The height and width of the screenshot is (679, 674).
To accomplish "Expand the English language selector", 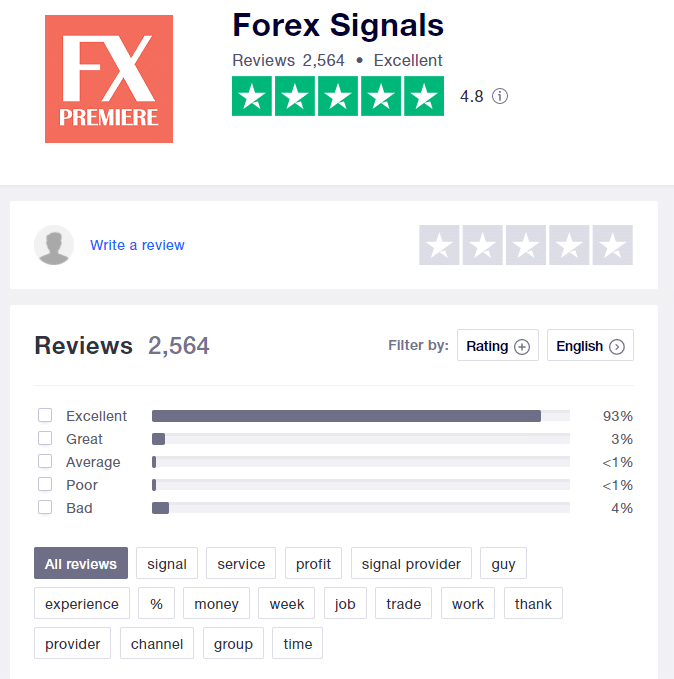I will 590,346.
